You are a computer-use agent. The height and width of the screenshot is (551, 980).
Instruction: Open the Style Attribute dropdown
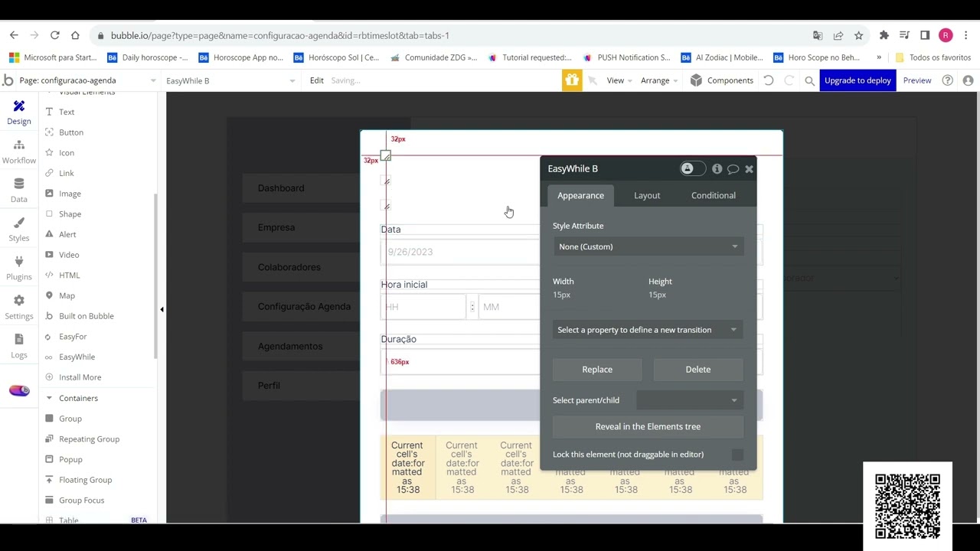[648, 246]
